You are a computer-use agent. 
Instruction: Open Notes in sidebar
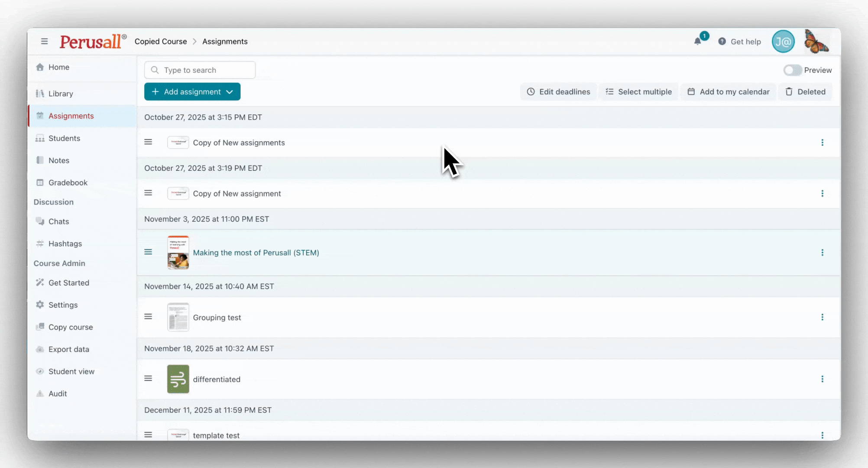59,160
